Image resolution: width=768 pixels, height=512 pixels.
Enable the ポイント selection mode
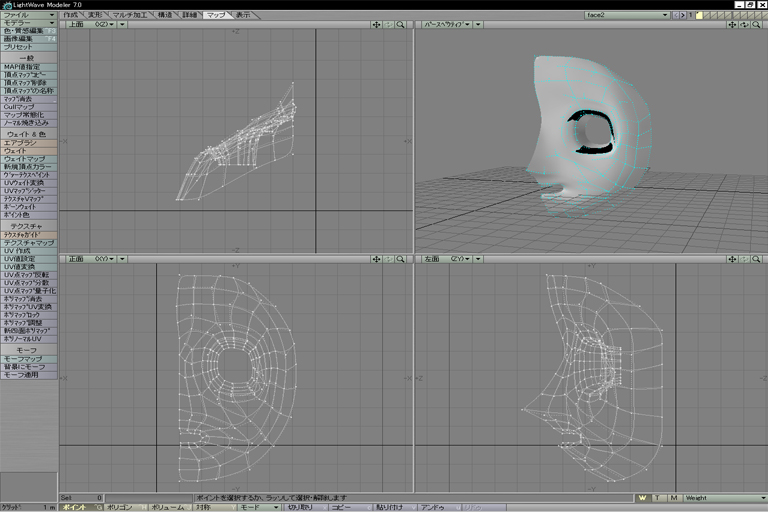76,508
